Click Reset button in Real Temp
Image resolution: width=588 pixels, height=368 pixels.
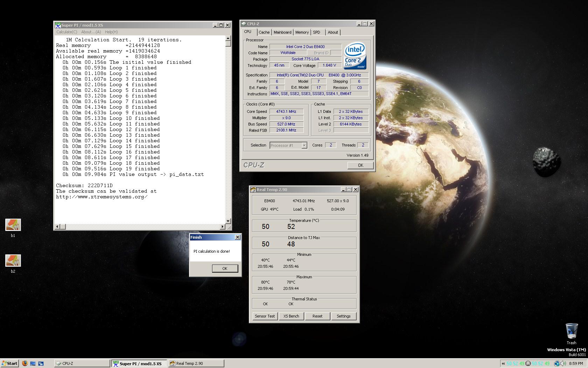click(x=317, y=316)
